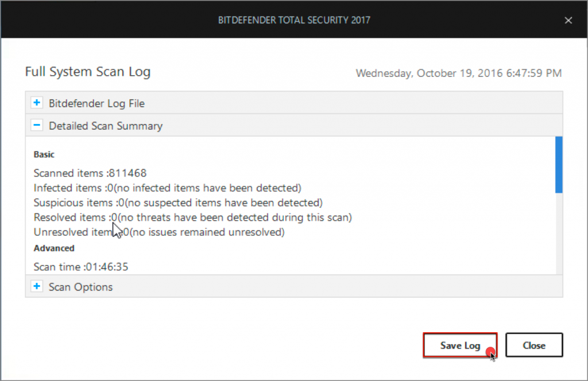Click the Full System Scan Log title
Viewport: 588px width, 381px height.
[x=87, y=72]
